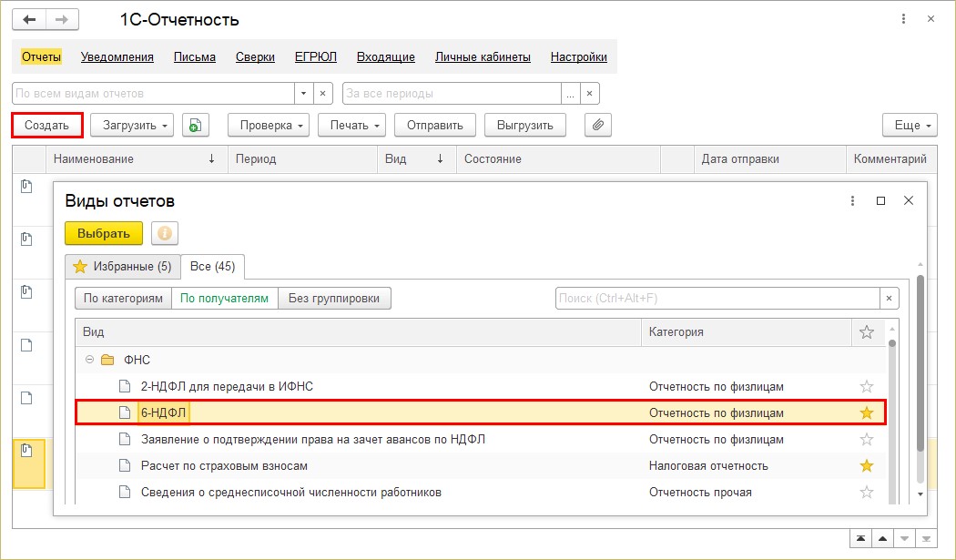Click the Выгрузить button
Viewport: 956px width, 560px height.
pyautogui.click(x=525, y=125)
